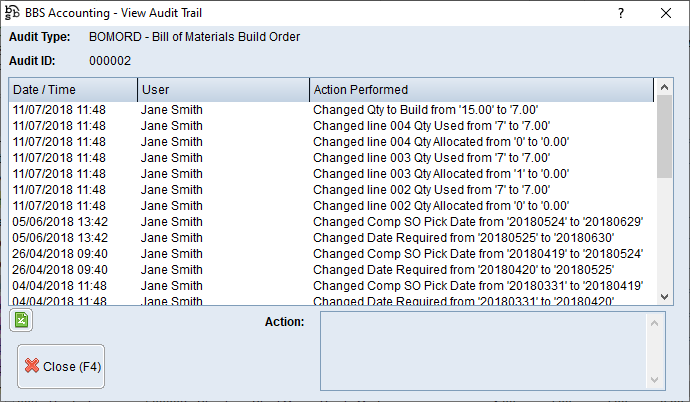Click the BBS Accounting title bar icon

(x=13, y=13)
